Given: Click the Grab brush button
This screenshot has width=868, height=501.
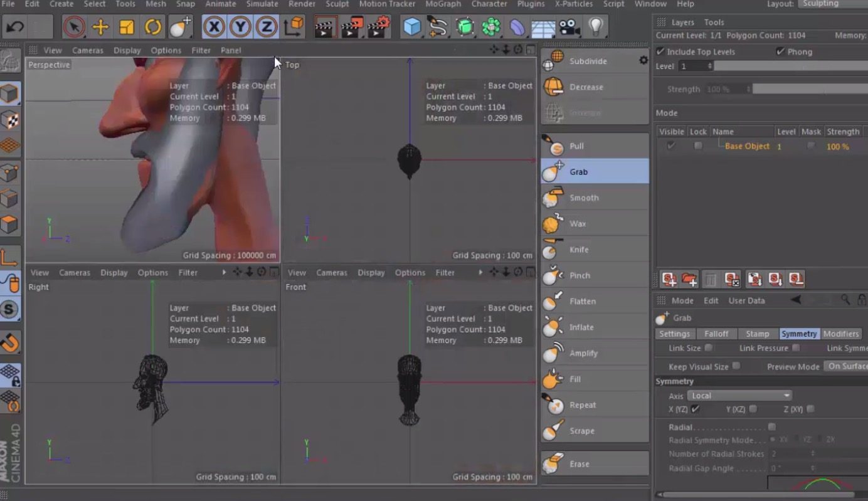Looking at the screenshot, I should 595,172.
